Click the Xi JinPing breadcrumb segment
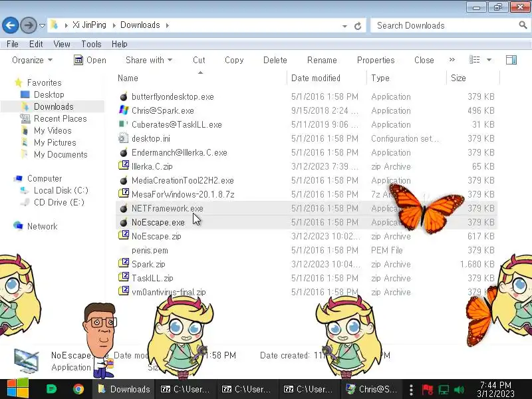 [89, 25]
